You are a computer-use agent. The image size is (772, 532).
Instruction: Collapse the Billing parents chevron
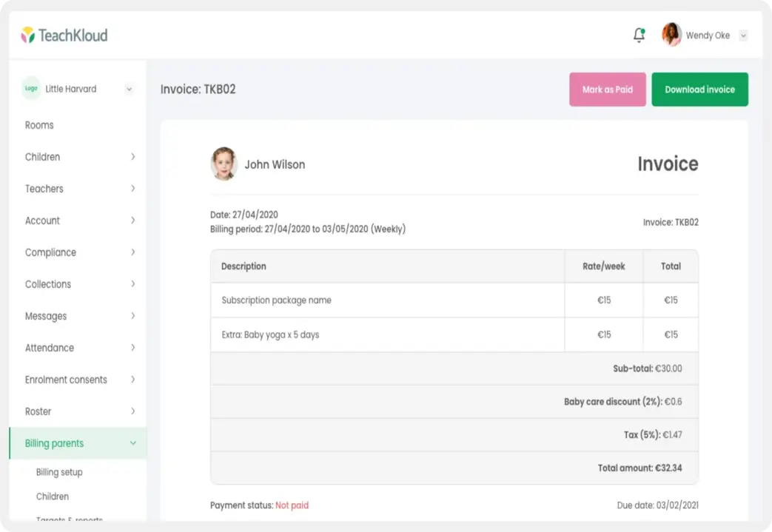[133, 443]
